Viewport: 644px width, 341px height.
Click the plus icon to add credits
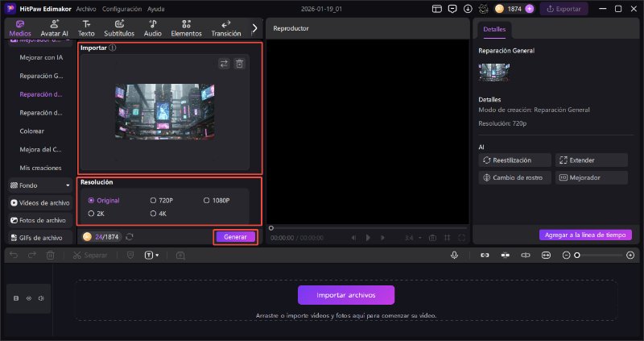point(530,9)
